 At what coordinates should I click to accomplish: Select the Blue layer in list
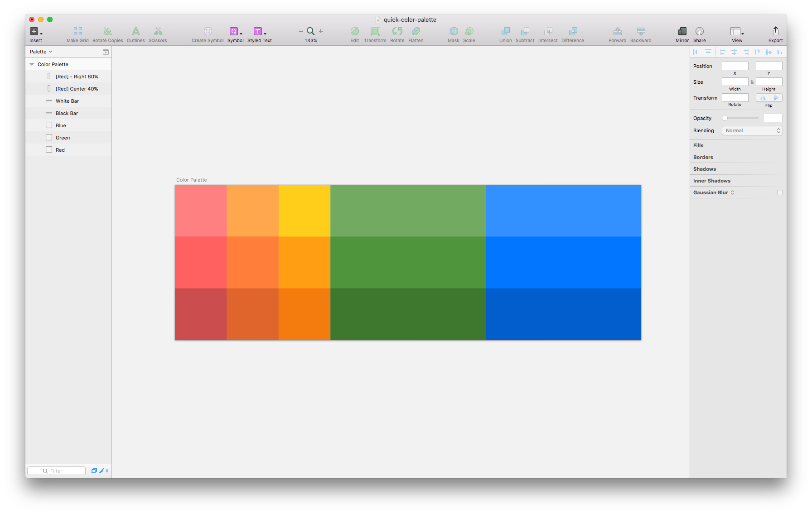(x=61, y=125)
